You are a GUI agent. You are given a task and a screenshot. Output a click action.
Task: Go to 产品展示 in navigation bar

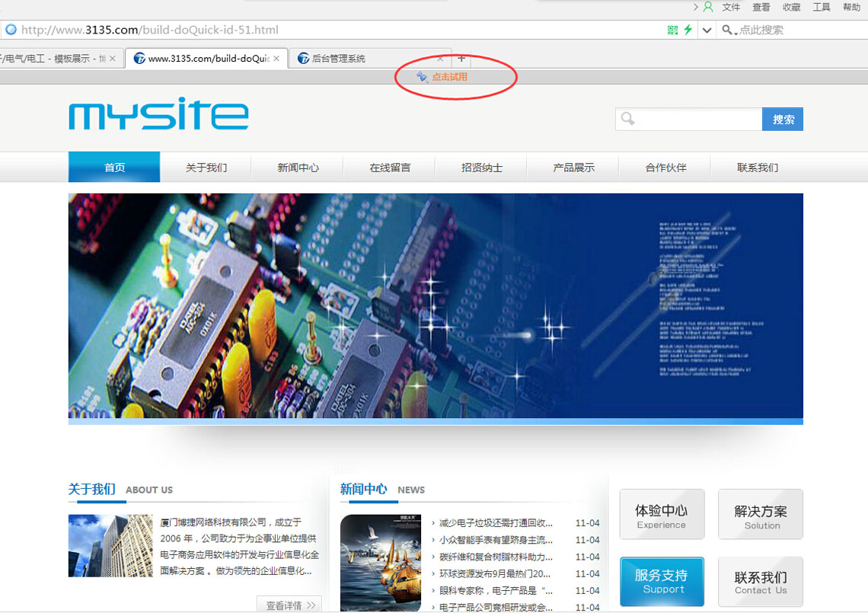573,168
